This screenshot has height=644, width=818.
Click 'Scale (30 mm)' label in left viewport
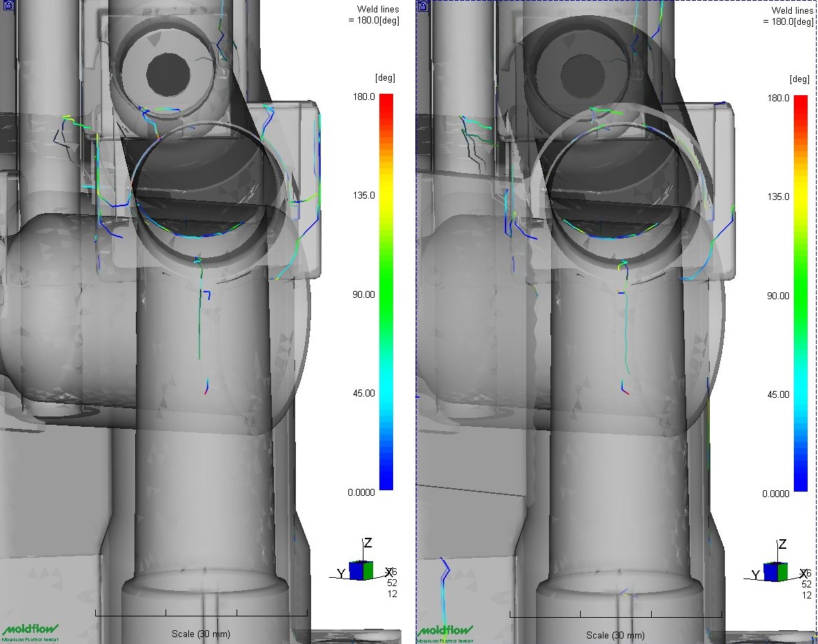tap(201, 634)
